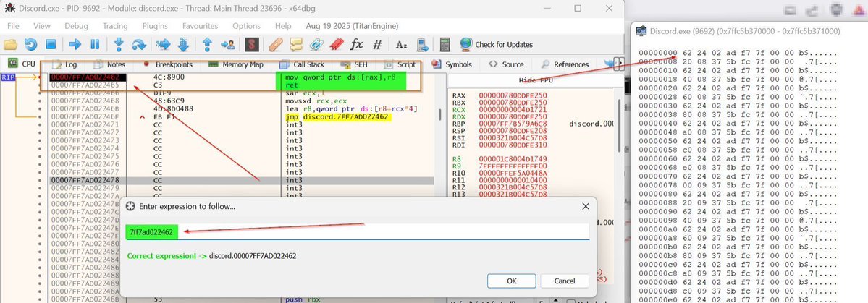
Task: Open the Functions fx icon
Action: (x=357, y=44)
